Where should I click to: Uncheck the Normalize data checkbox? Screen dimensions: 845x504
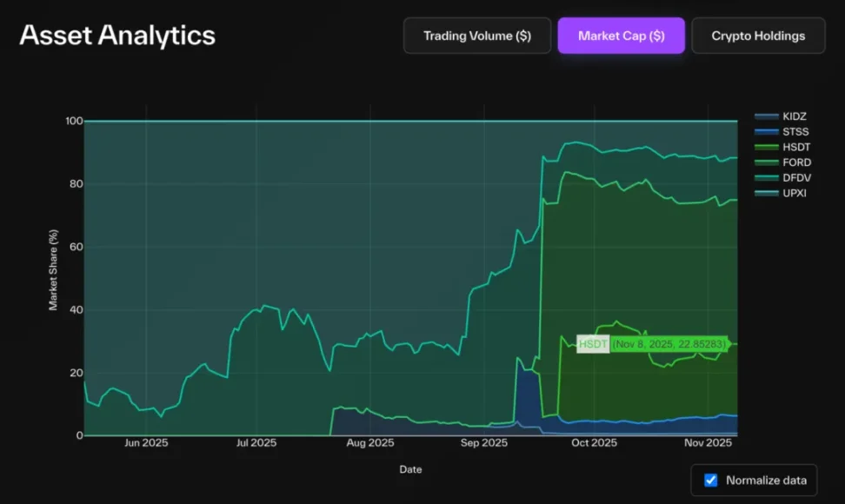click(711, 480)
